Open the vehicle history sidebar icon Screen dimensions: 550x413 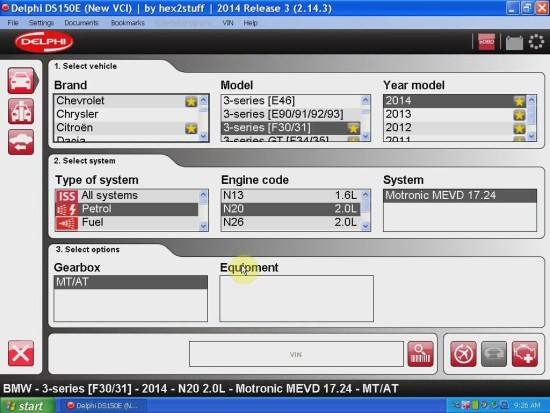pyautogui.click(x=21, y=142)
